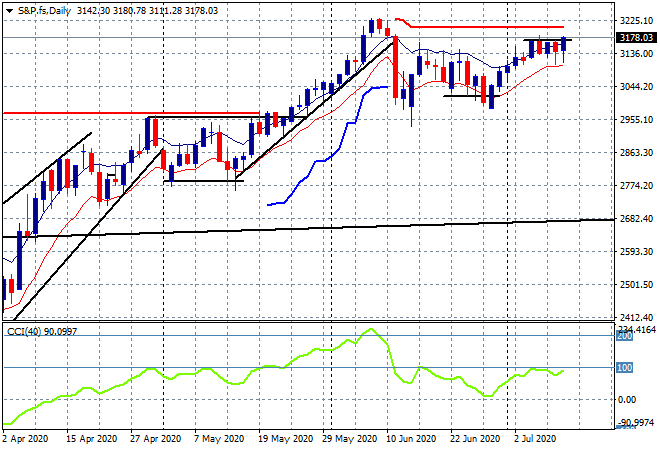This screenshot has height=450, width=660.
Task: Click the large red candle of 11 June
Action: (x=396, y=67)
